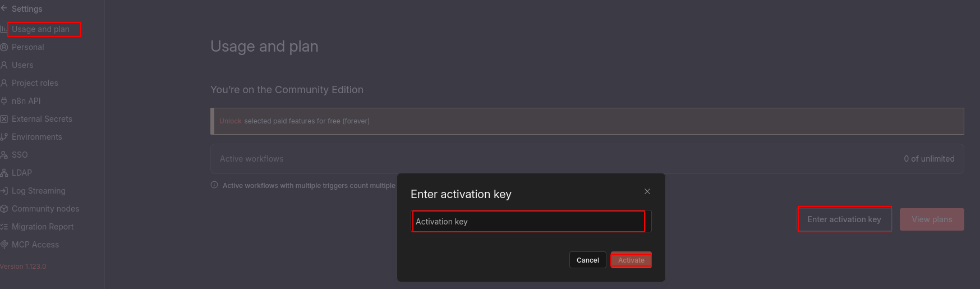
Task: Open Personal settings
Action: 27,47
